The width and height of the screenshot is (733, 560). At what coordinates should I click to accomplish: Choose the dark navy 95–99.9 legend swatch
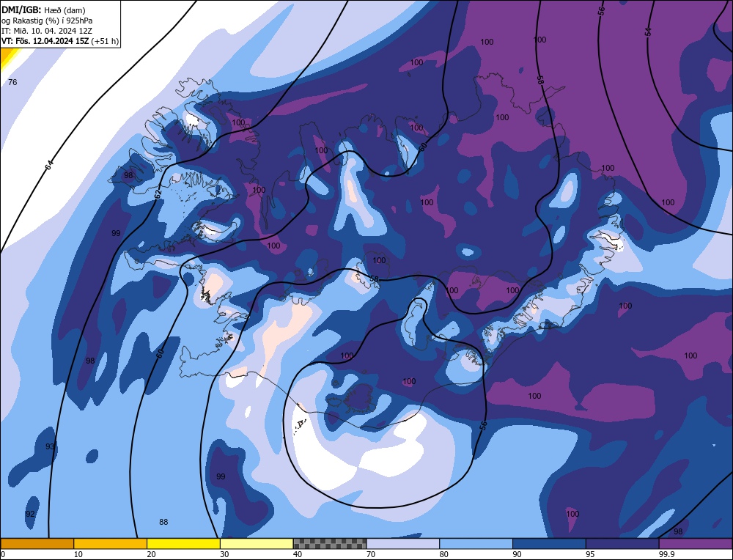[x=622, y=543]
